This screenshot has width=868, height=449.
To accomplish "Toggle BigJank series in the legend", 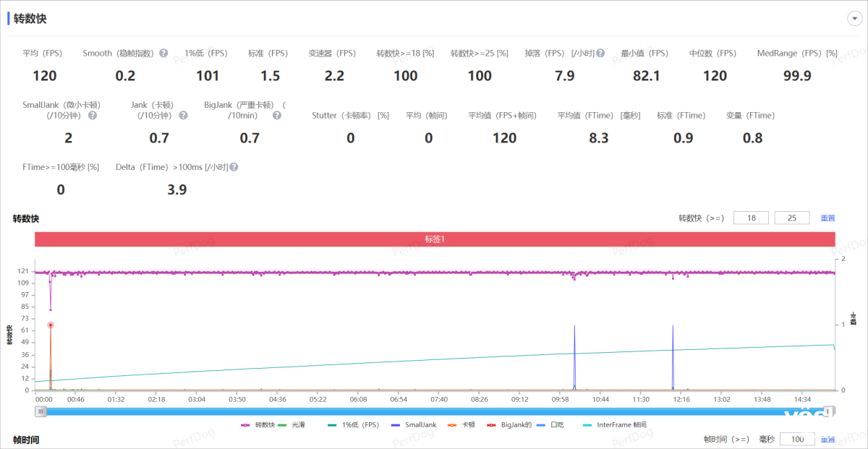I will pos(509,425).
